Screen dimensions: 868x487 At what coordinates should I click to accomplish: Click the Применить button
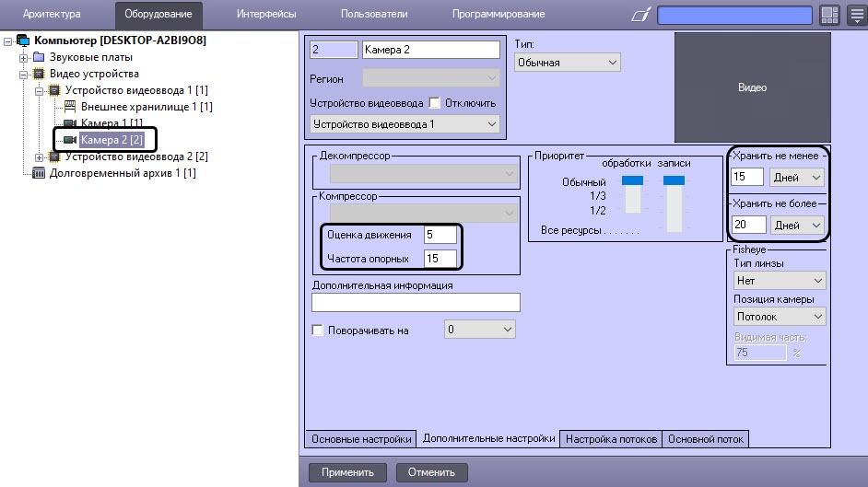[x=347, y=472]
